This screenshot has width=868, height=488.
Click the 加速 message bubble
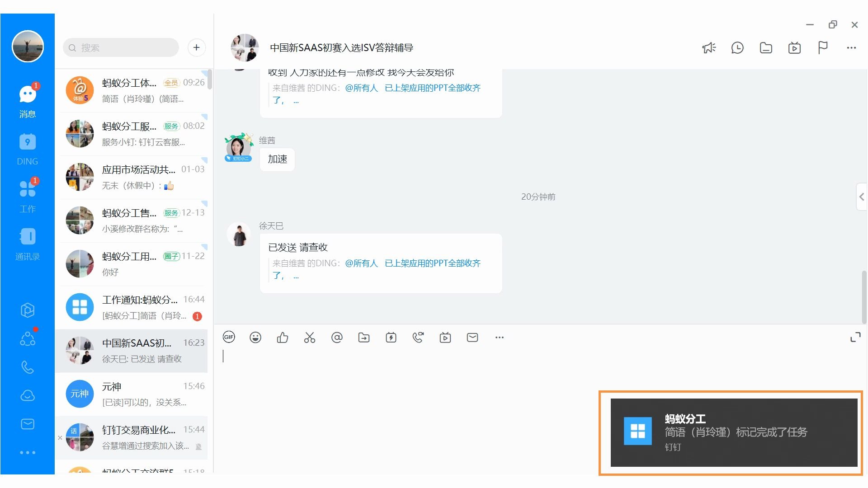(277, 159)
